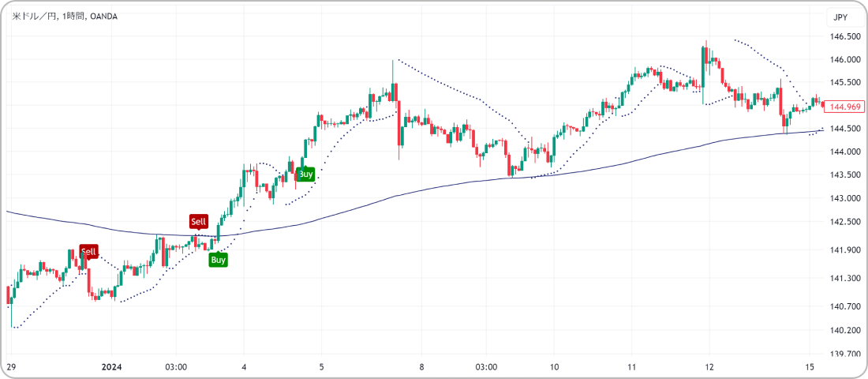The height and width of the screenshot is (379, 868).
Task: Select the date label 5 on time axis
Action: pyautogui.click(x=321, y=367)
